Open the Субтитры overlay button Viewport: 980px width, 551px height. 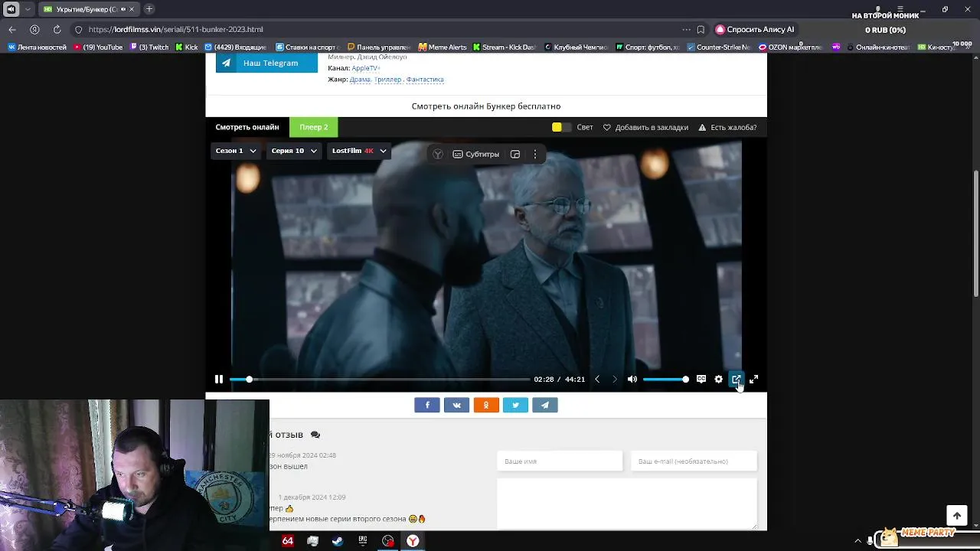(x=476, y=154)
